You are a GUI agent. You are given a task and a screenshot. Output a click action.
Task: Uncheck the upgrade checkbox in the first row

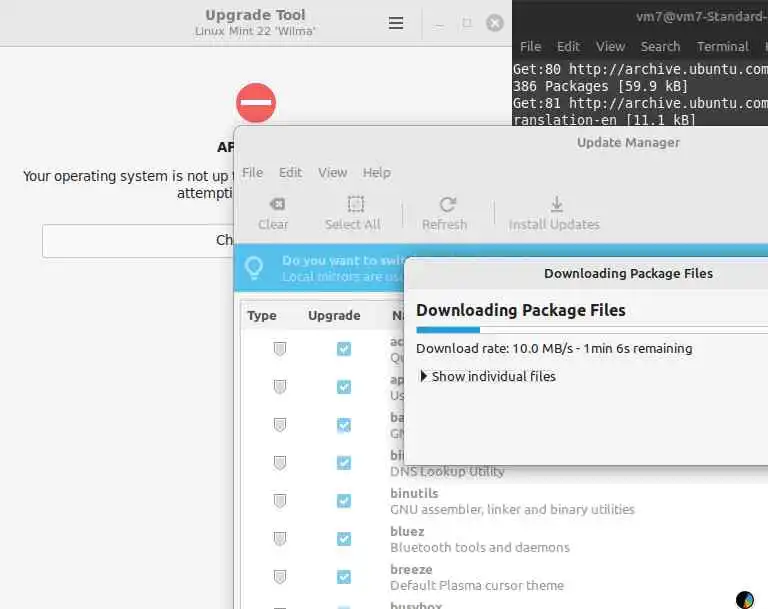[x=344, y=349]
